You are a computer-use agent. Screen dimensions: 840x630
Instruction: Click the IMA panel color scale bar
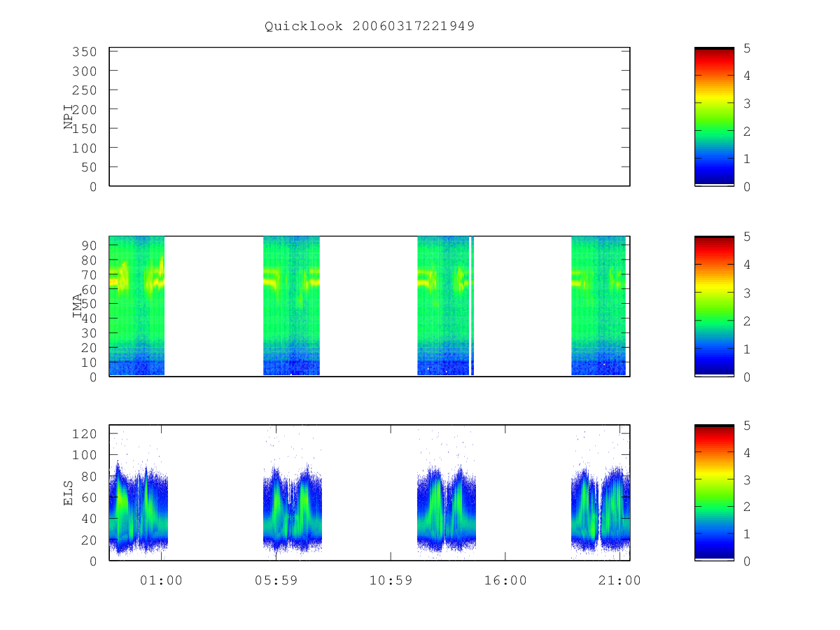[714, 306]
